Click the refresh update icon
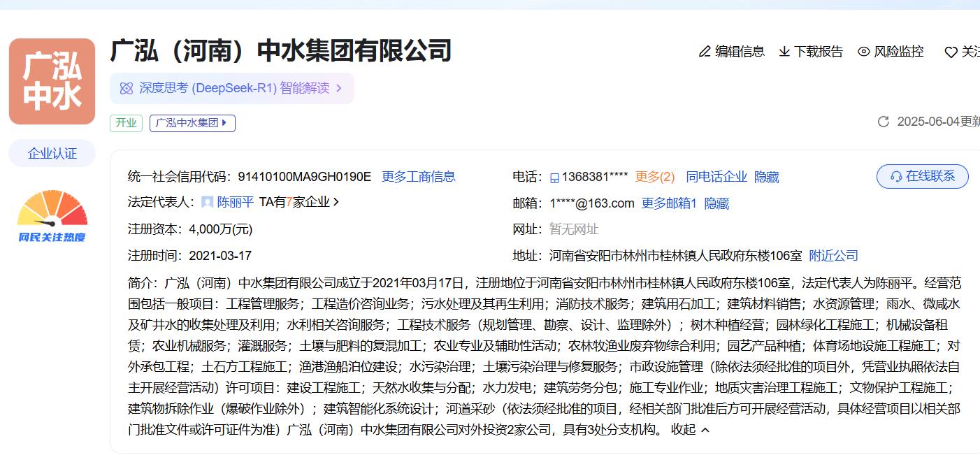 [x=884, y=122]
